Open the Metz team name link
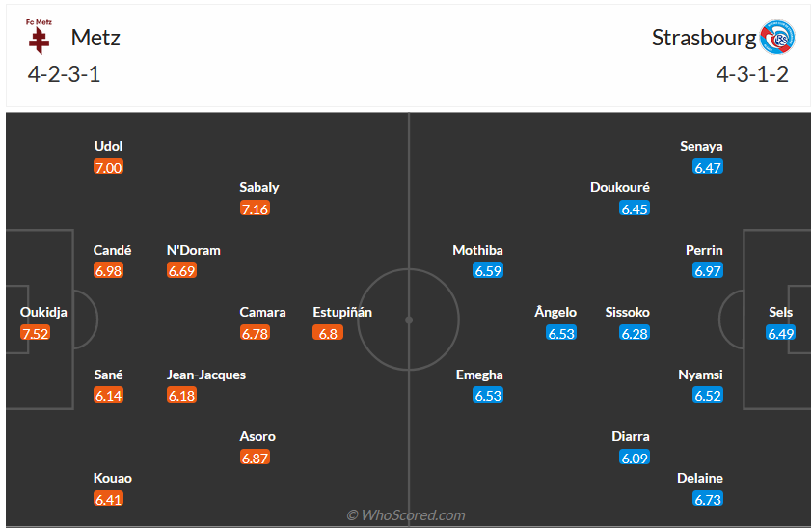Screen dimensions: 812x528 (x=95, y=38)
